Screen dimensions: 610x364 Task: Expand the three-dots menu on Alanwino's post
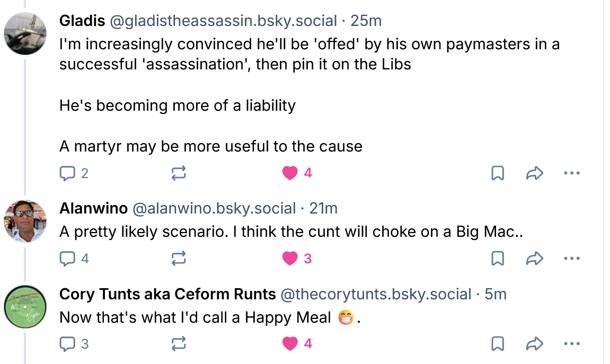[572, 258]
